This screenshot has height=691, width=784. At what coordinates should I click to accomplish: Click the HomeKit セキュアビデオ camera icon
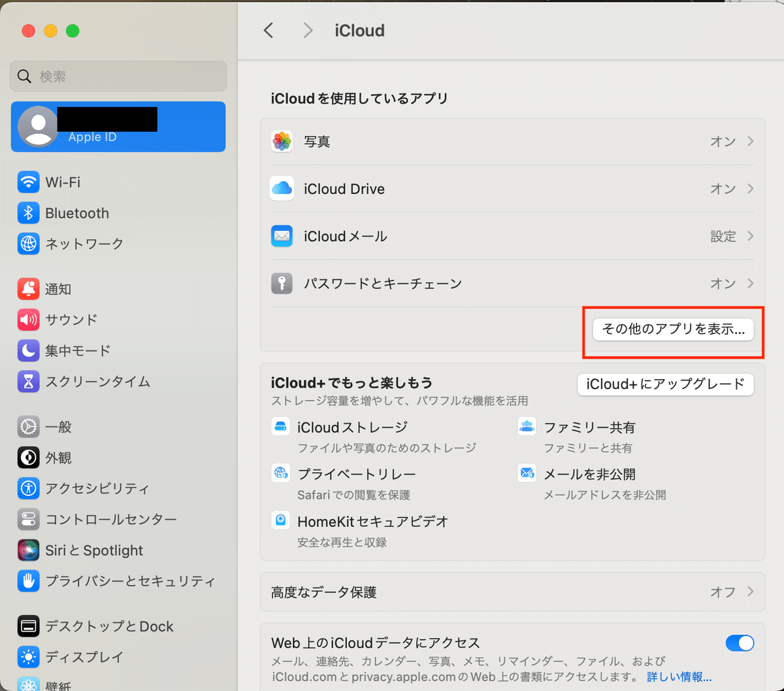click(x=281, y=520)
